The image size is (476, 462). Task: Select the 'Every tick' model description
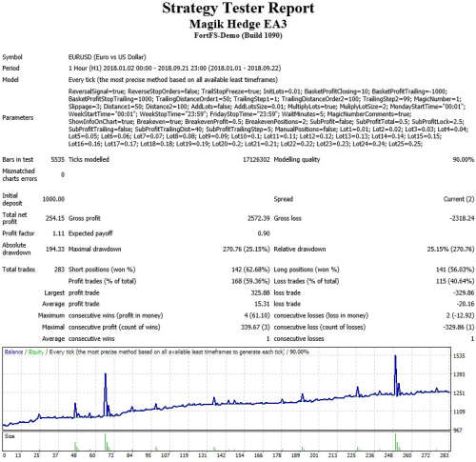point(173,80)
